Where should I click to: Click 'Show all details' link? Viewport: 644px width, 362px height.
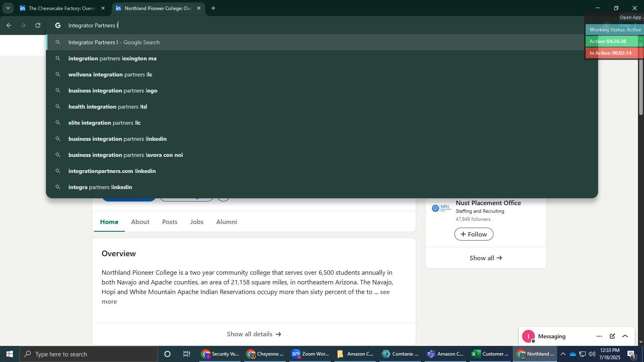(254, 334)
